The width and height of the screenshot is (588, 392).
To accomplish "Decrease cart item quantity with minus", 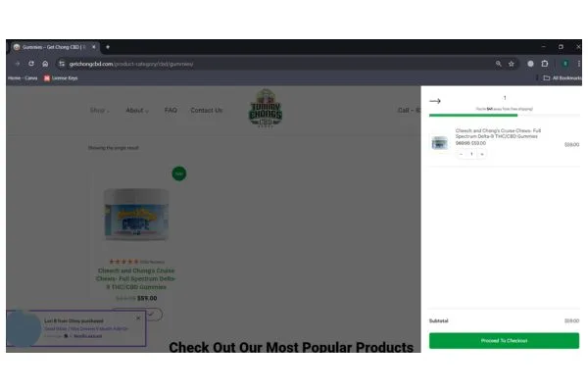I will pos(461,154).
